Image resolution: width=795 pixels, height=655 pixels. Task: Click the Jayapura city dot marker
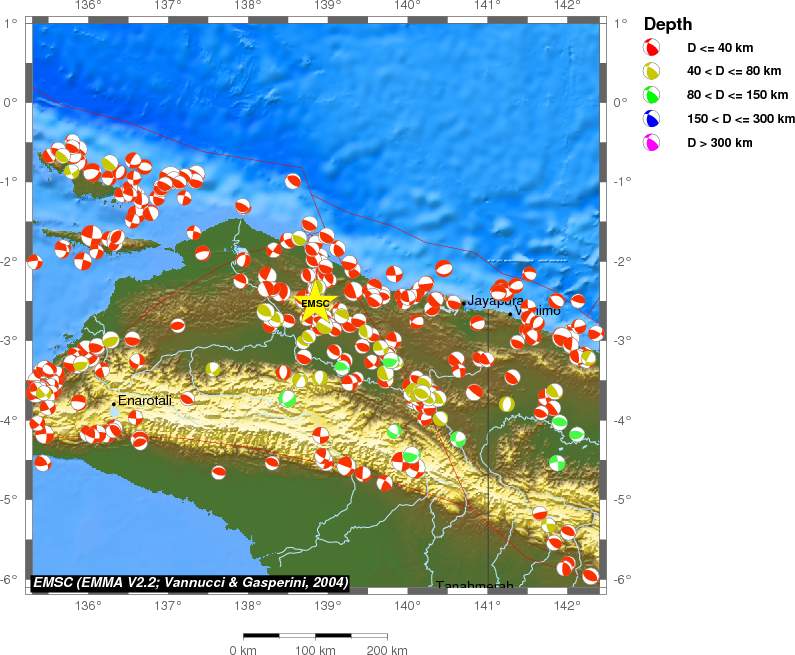[x=463, y=304]
